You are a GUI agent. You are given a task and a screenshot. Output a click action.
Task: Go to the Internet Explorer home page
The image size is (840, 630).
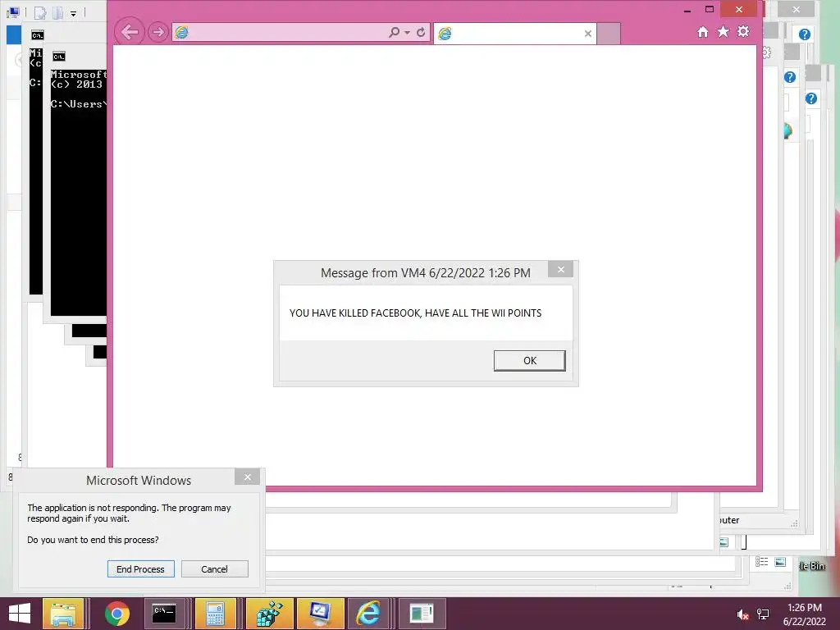pos(702,32)
